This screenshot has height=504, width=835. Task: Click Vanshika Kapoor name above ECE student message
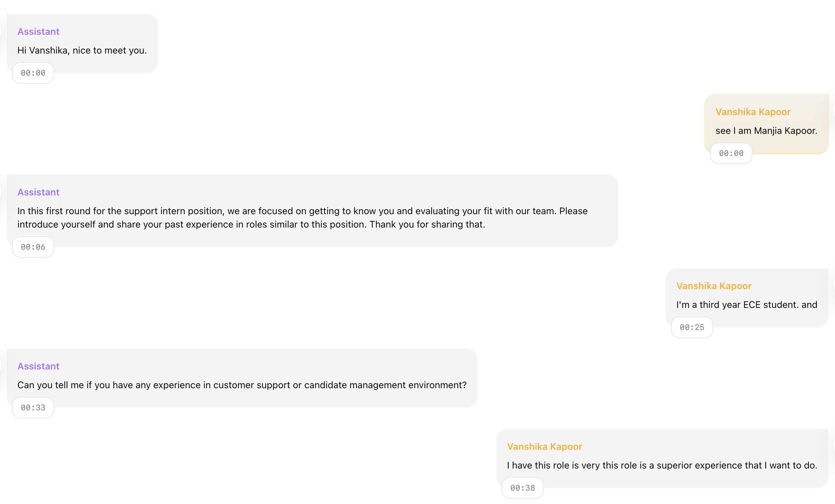tap(714, 286)
